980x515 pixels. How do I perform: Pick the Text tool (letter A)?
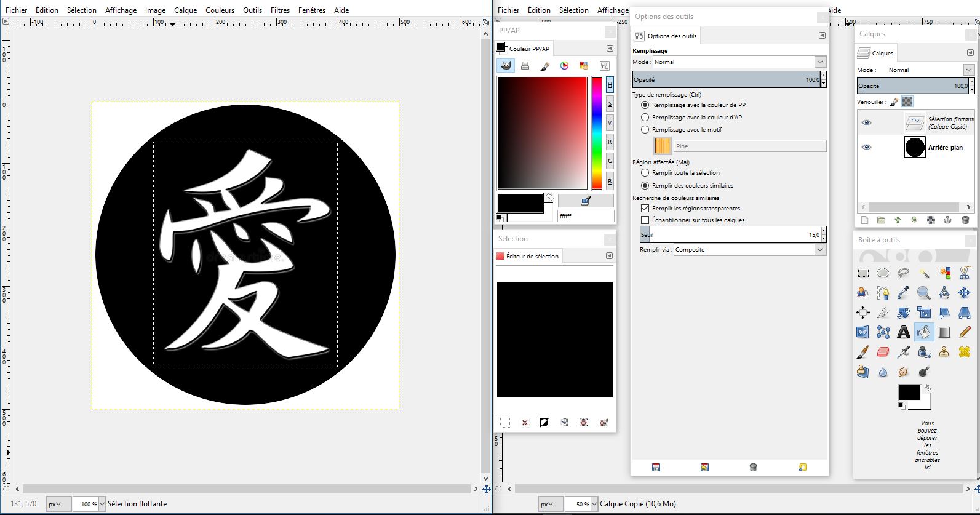[x=904, y=332]
